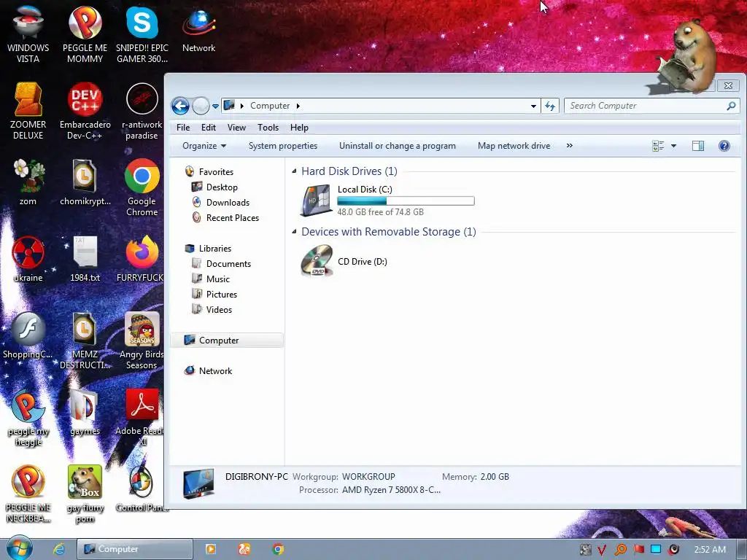This screenshot has width=747, height=560.
Task: Select the peggle my heggle desktop icon
Action: (x=28, y=417)
